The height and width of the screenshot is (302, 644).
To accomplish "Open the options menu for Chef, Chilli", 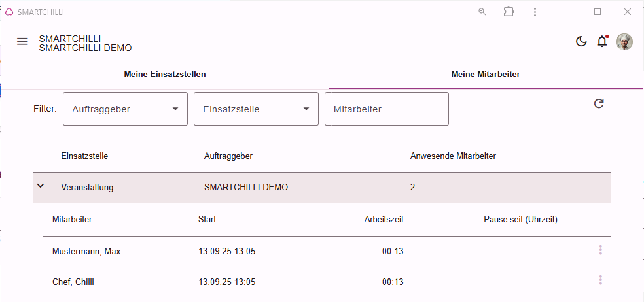I will (600, 280).
